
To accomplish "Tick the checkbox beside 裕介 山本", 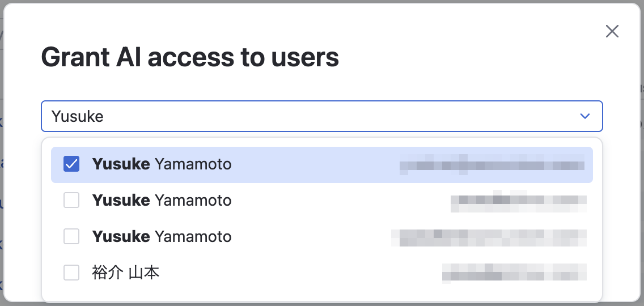I will click(x=71, y=273).
